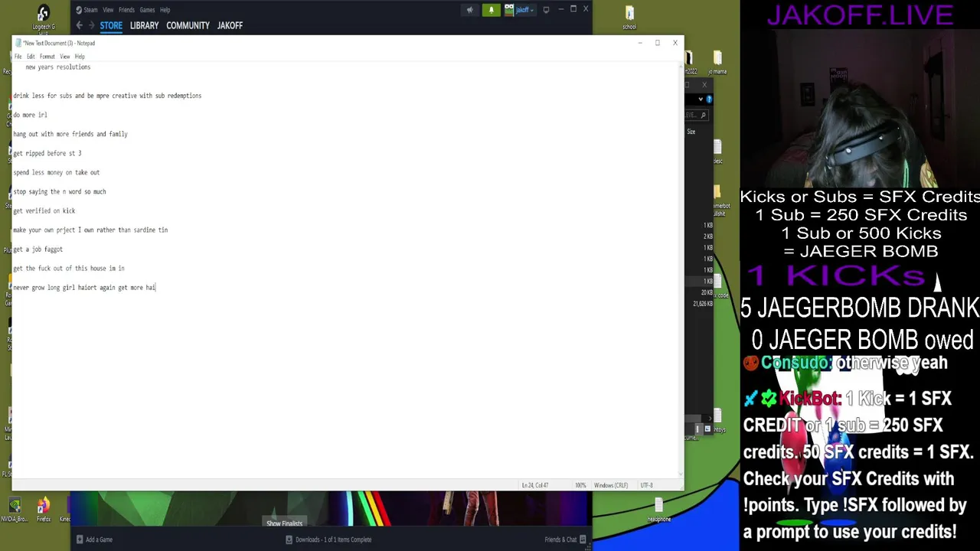Open Steam Downloads status link
The image size is (980, 551).
333,540
